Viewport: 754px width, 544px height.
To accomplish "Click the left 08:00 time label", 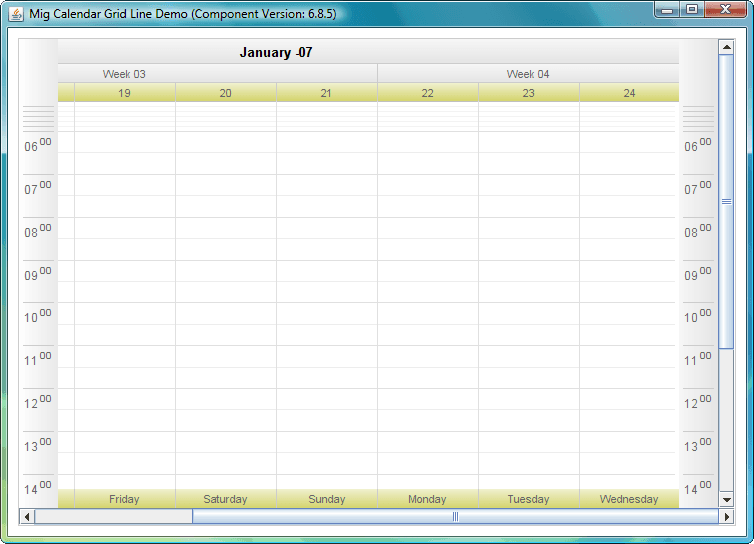I will point(38,231).
